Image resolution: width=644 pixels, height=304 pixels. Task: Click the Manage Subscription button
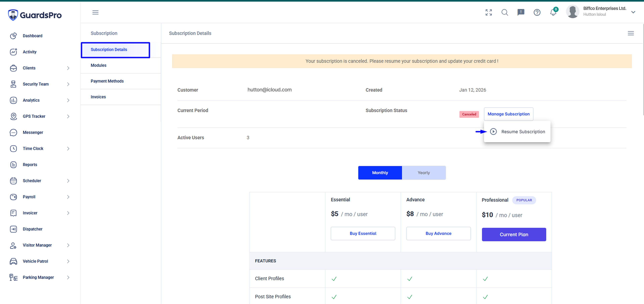508,114
